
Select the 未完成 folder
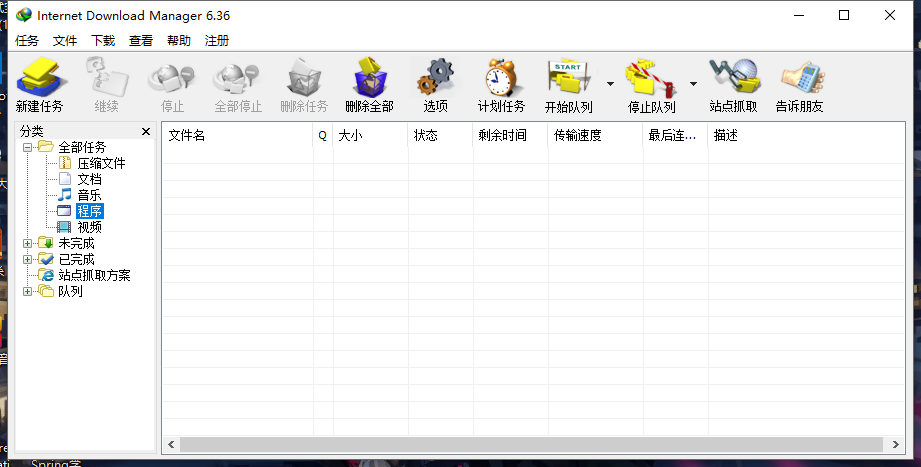pos(76,243)
